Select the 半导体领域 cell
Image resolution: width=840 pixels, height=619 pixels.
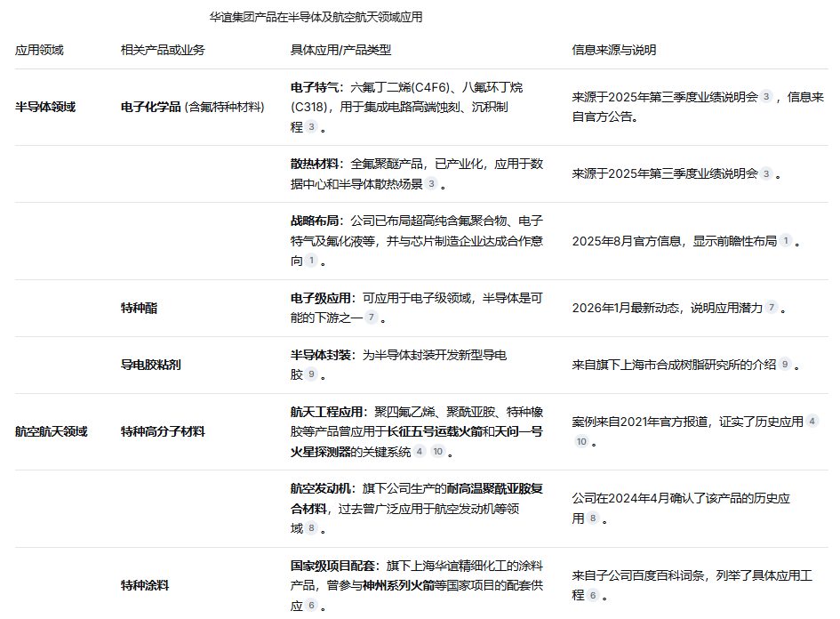click(x=45, y=108)
